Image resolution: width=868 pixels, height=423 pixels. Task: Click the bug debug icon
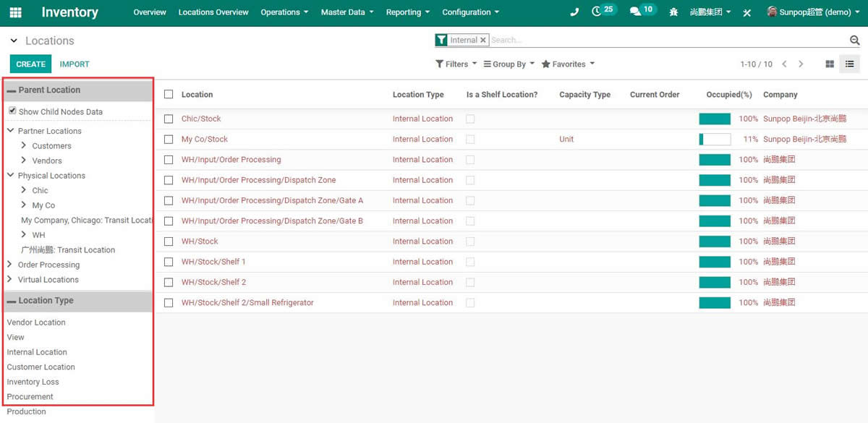673,12
